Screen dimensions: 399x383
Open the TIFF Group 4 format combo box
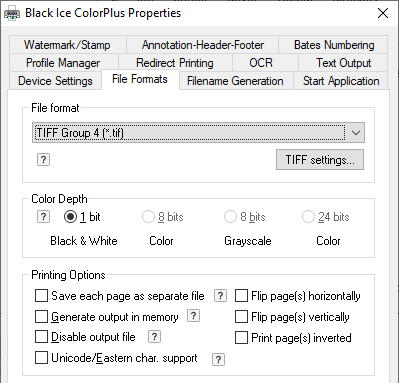coord(198,133)
